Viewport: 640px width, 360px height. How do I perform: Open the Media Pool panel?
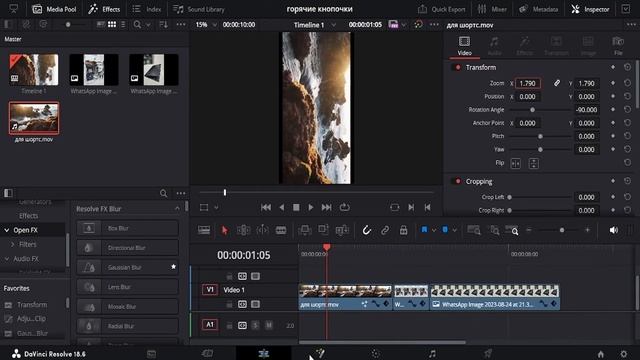54,9
